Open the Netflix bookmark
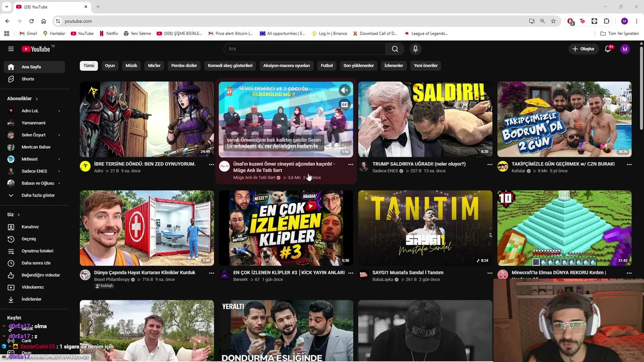This screenshot has height=362, width=644. [x=109, y=33]
